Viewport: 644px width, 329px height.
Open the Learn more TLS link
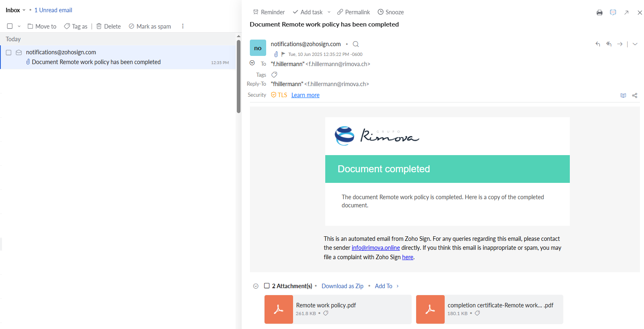pos(305,95)
